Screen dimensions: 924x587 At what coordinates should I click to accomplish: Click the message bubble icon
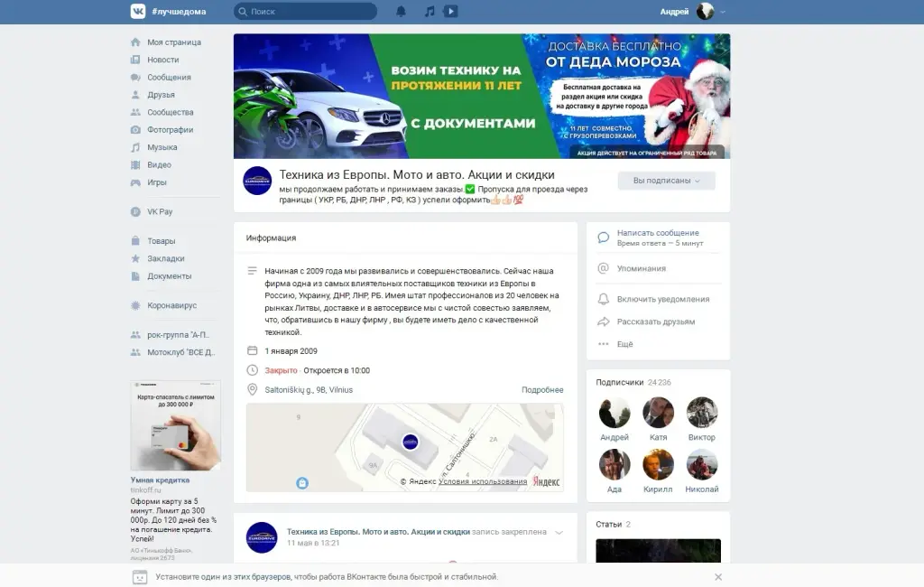click(604, 238)
